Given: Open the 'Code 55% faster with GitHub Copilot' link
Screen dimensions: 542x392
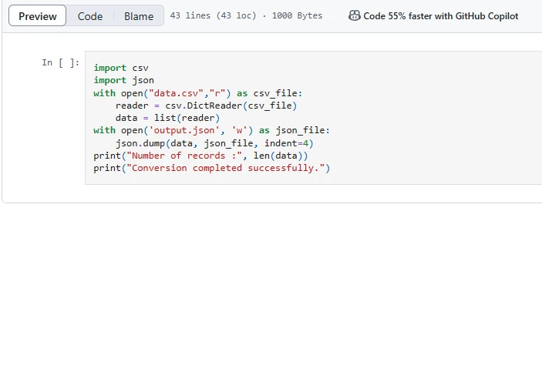Looking at the screenshot, I should [x=440, y=16].
